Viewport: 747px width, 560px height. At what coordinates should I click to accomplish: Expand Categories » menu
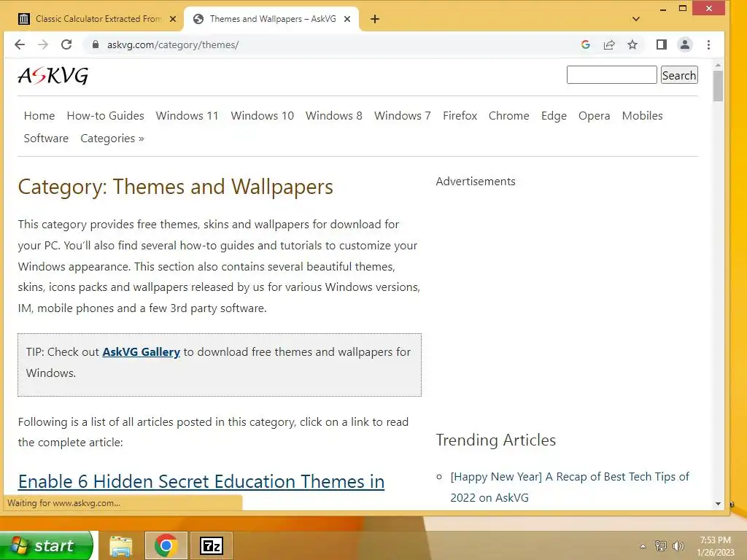click(x=112, y=139)
